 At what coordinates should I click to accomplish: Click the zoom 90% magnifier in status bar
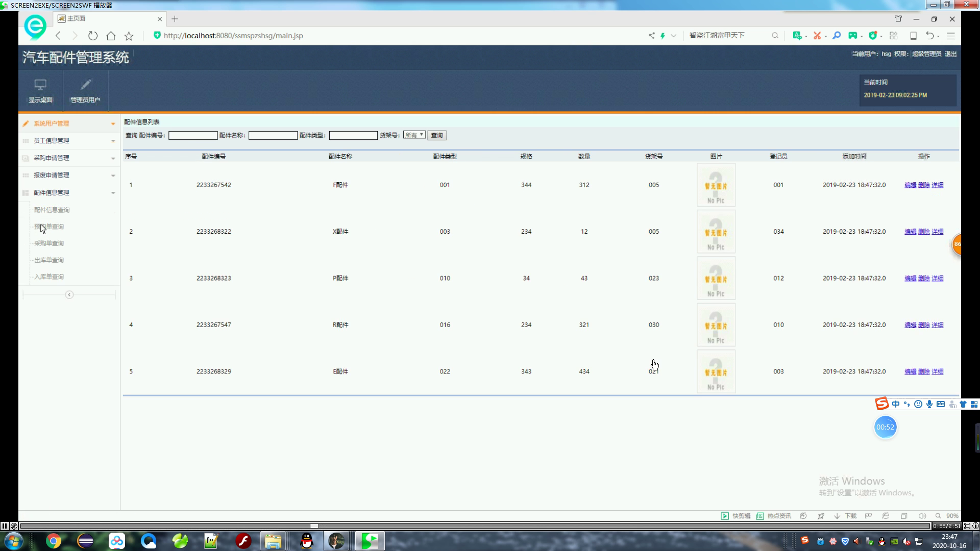pos(938,516)
